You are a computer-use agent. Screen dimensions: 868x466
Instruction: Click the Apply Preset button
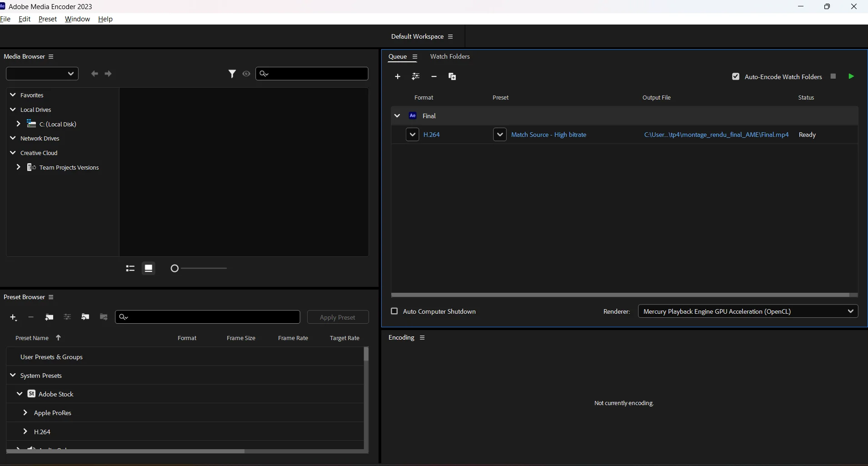tap(338, 317)
